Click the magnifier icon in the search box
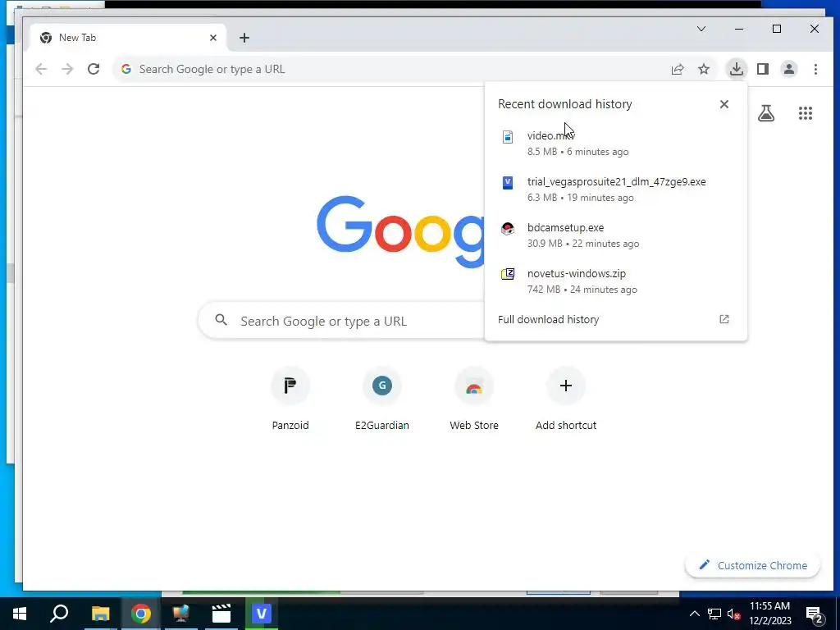Screen dimensions: 840x630 tap(221, 321)
